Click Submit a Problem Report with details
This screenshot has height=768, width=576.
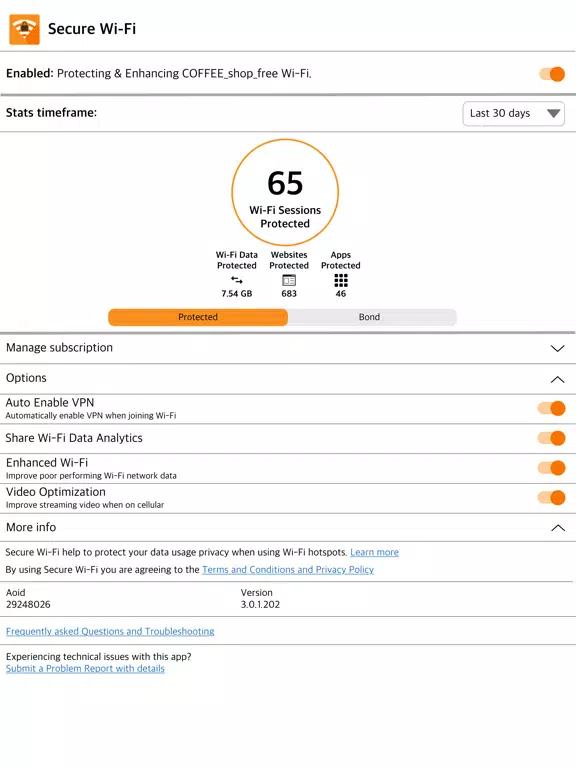[x=85, y=669]
